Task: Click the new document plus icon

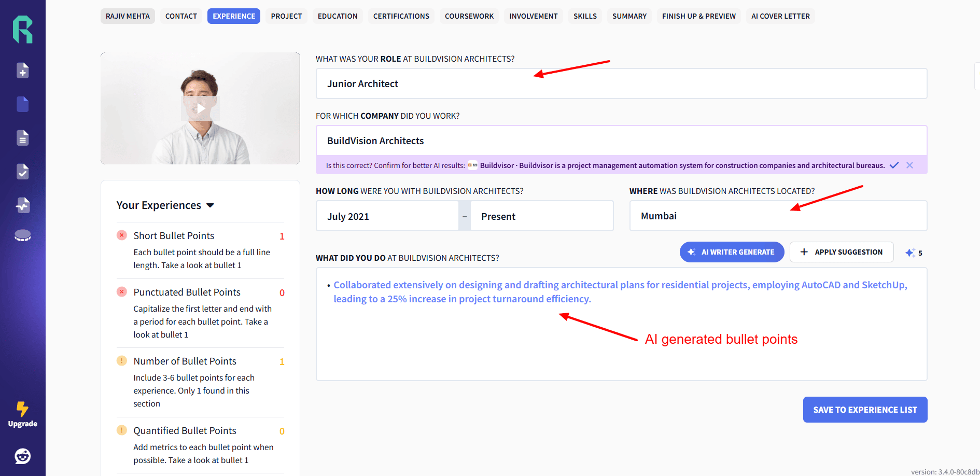Action: coord(23,71)
